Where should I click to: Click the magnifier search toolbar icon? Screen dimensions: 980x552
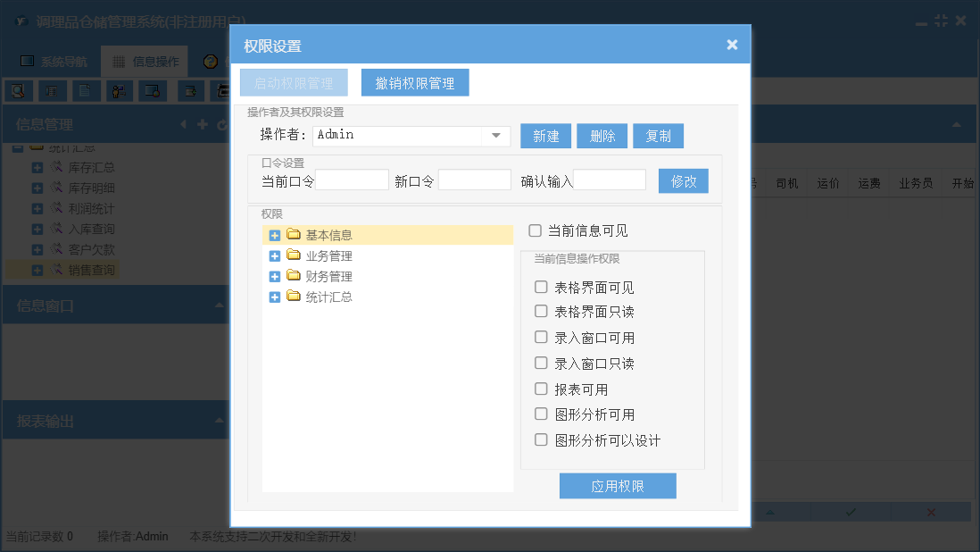(18, 90)
